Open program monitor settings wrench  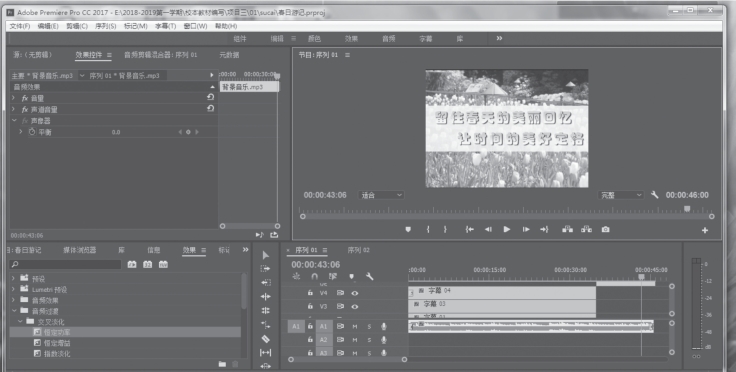(654, 195)
